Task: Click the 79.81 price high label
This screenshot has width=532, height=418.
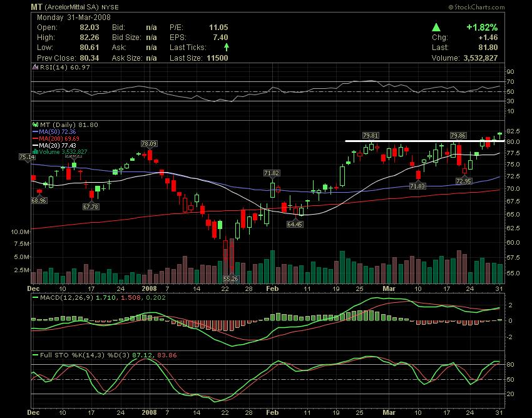Action: tap(371, 136)
